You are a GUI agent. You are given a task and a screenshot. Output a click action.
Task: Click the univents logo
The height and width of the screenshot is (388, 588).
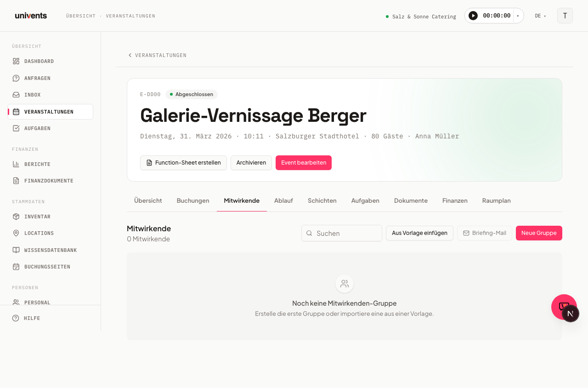pyautogui.click(x=31, y=16)
